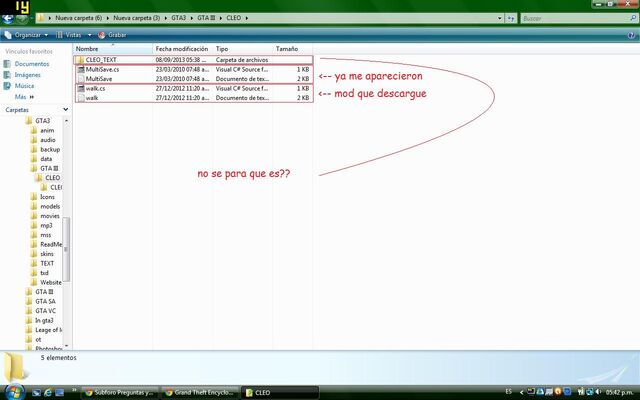
Task: Sort by the Nombre column header
Action: (113, 49)
